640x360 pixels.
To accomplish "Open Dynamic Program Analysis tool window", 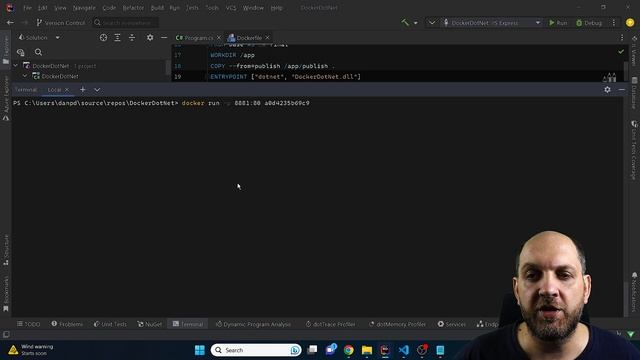I will point(253,324).
